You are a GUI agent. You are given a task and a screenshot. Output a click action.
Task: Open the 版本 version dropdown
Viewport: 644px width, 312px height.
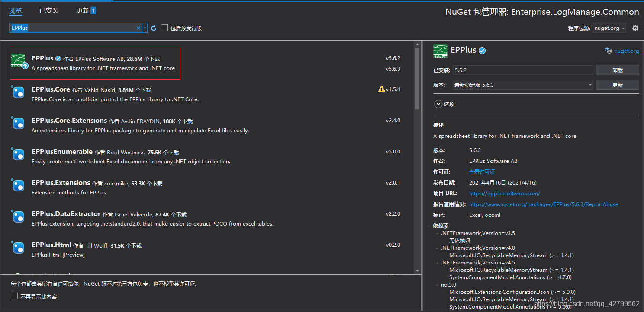click(x=523, y=85)
